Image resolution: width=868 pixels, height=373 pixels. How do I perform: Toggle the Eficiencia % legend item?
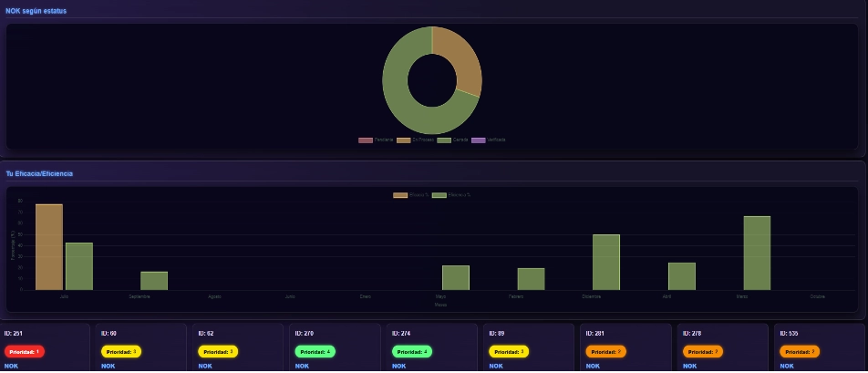pos(451,195)
